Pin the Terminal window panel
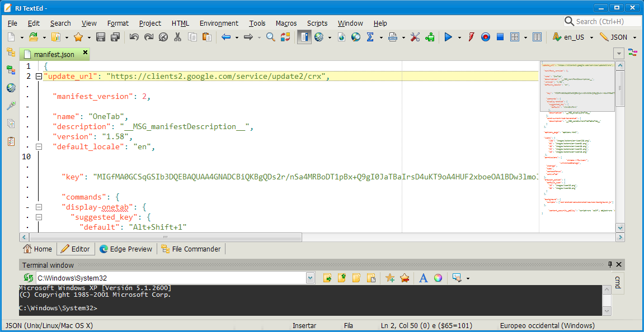644x332 pixels. pyautogui.click(x=610, y=265)
